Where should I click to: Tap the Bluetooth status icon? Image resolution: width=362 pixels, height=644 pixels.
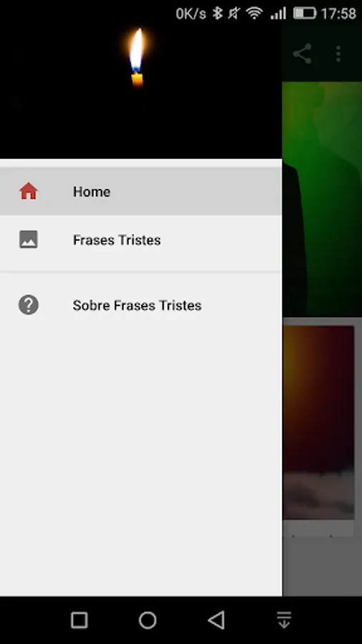[217, 14]
